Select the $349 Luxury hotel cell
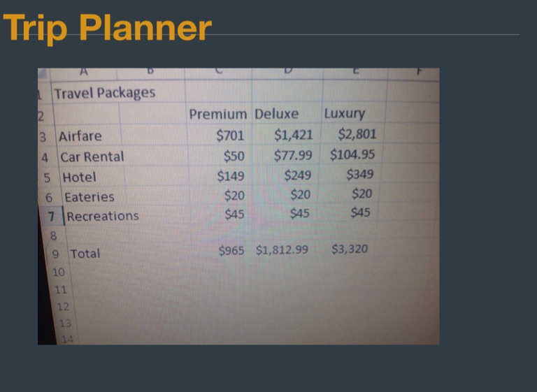 [359, 174]
